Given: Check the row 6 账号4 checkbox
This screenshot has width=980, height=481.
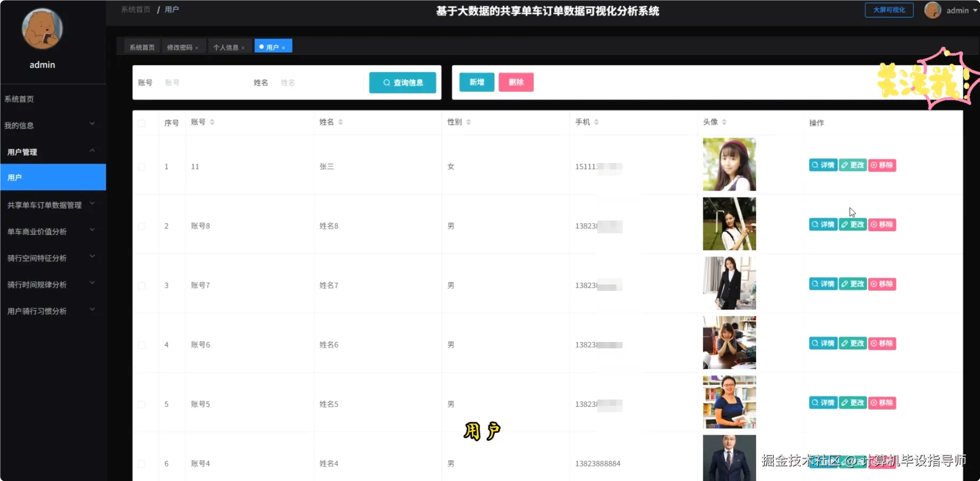Looking at the screenshot, I should 142,464.
